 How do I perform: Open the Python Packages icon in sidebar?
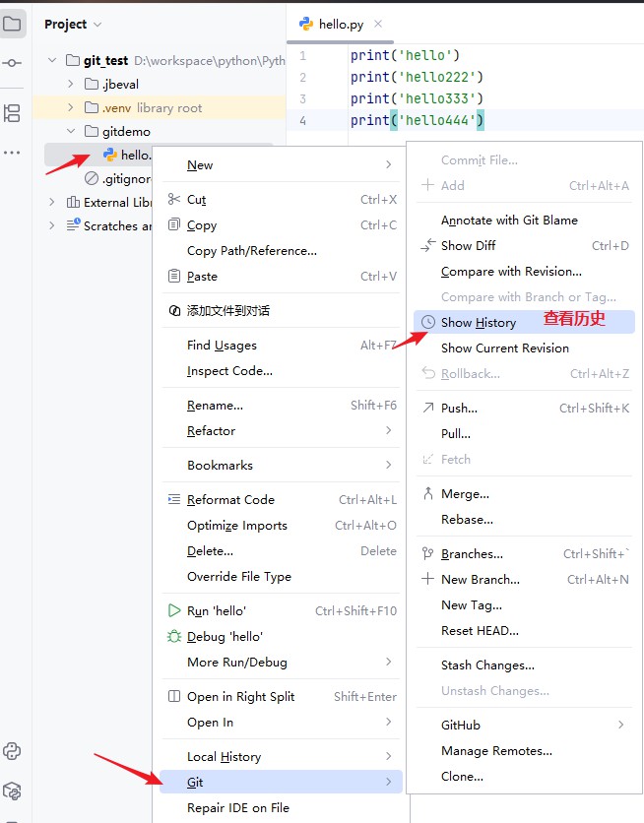tap(12, 791)
